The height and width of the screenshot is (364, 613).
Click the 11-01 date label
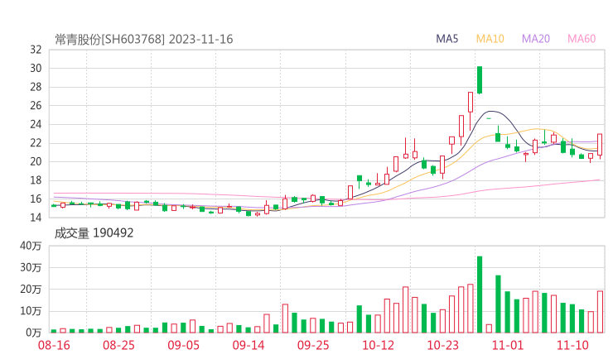tap(508, 345)
